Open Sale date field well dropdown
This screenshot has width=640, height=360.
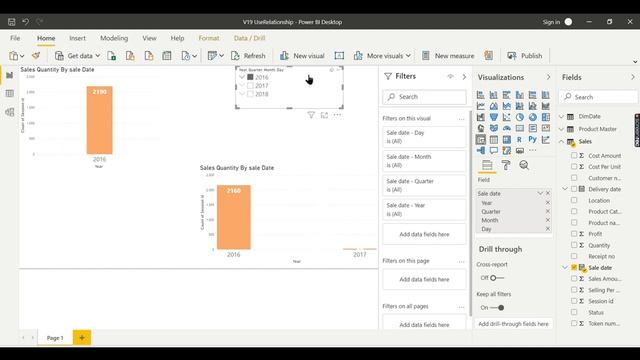[x=540, y=193]
